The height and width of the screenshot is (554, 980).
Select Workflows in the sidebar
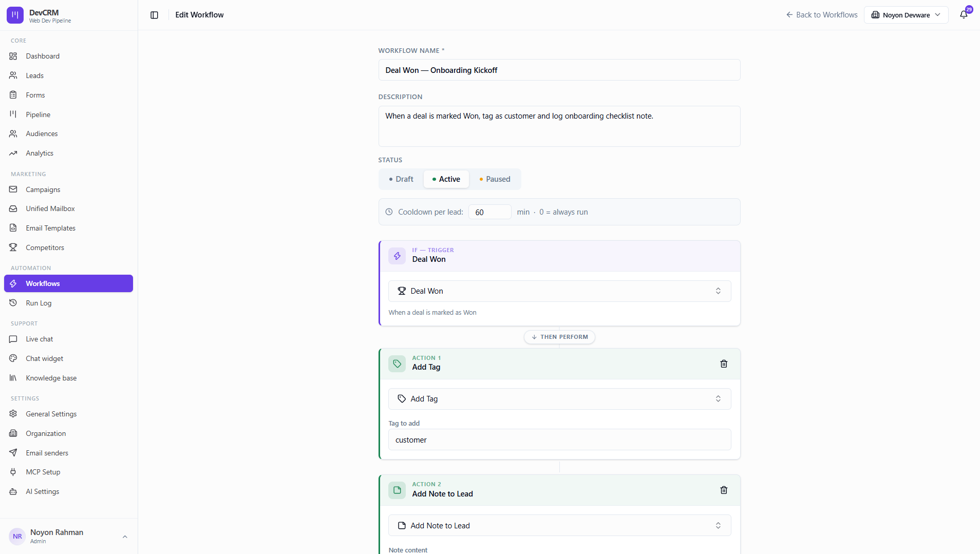pyautogui.click(x=68, y=283)
